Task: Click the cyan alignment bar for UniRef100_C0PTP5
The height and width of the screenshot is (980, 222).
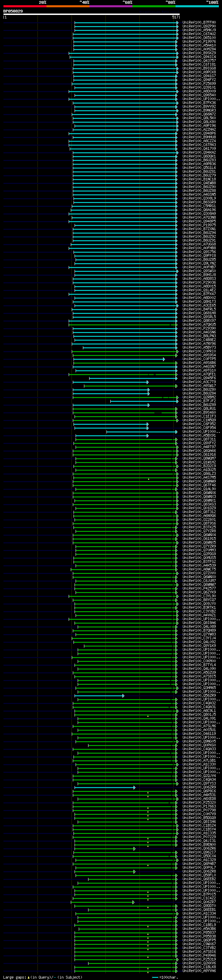Action: click(119, 359)
